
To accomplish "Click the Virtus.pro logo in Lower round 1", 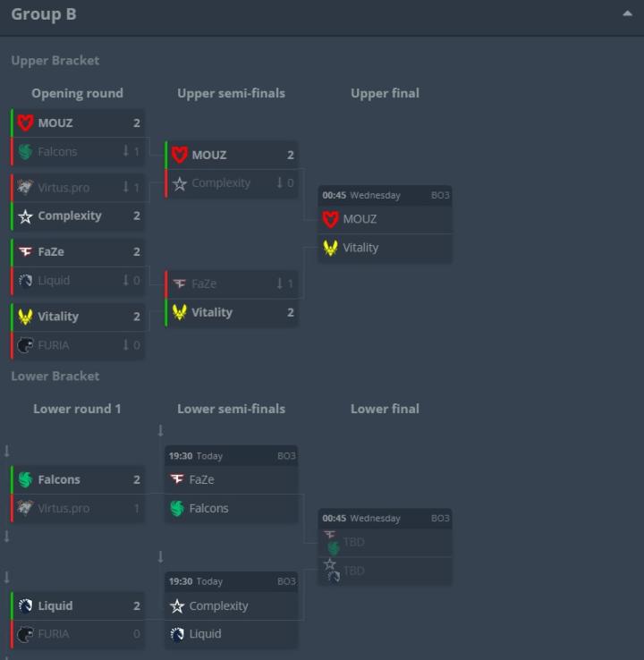I will (25, 509).
